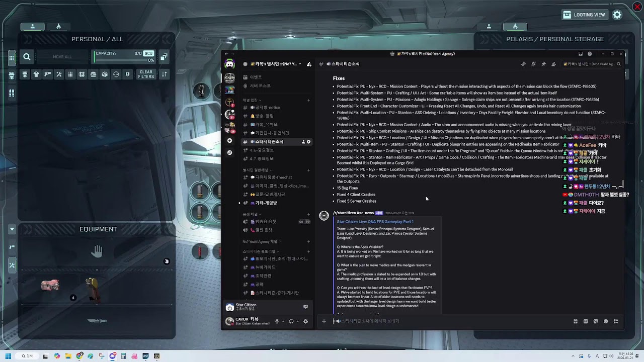Viewport: 644px width, 362px height.
Task: Click Discord chat scrollbar thumb
Action: [x=623, y=184]
